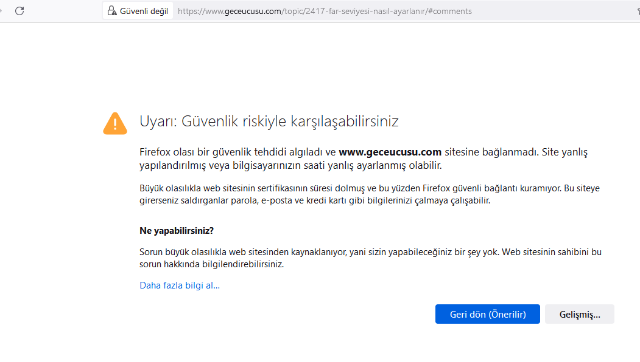Click the 'Ne yapabilirsiniz?' subheading
Image resolution: width=640 pixels, height=362 pixels.
pyautogui.click(x=176, y=231)
